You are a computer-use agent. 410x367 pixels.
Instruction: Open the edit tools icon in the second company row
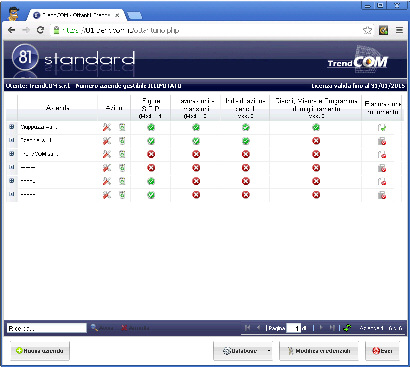107,141
